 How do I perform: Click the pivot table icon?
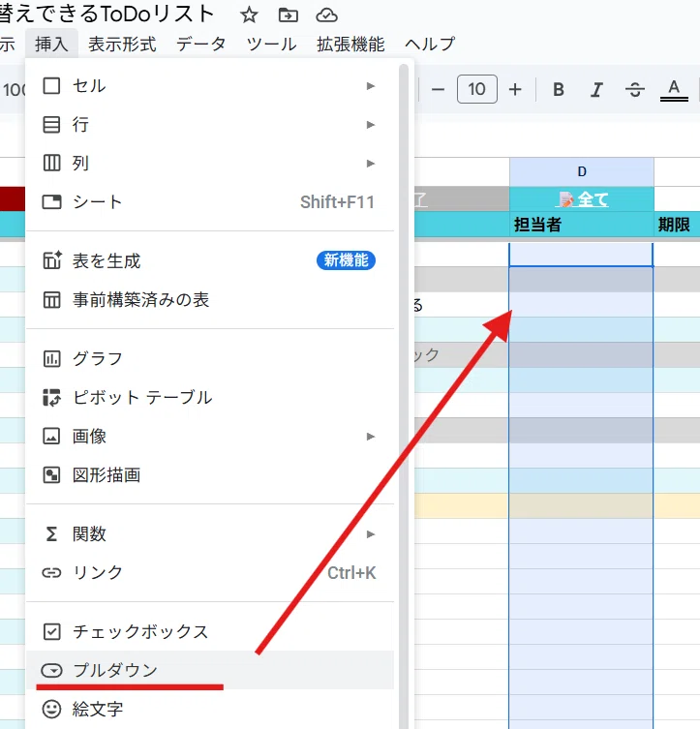tap(51, 398)
